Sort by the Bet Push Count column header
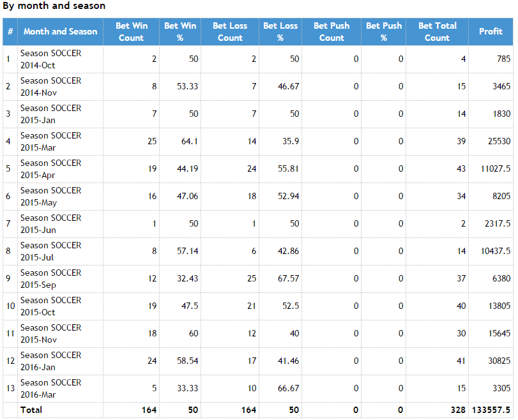This screenshot has height=420, width=518. coord(331,31)
